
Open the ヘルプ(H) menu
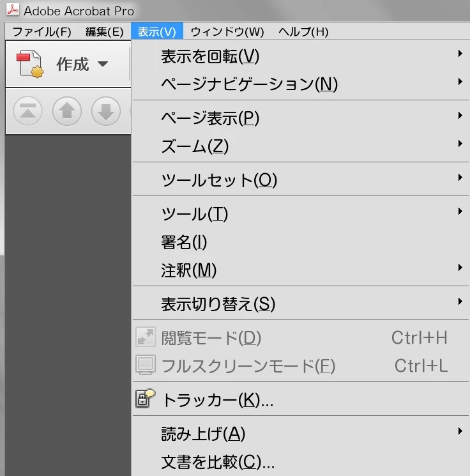point(303,31)
